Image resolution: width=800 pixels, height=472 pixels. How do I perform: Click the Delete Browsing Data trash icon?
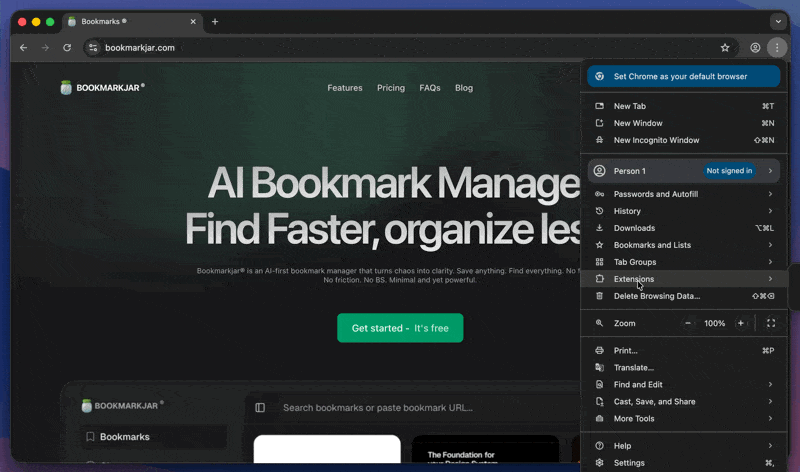(599, 296)
